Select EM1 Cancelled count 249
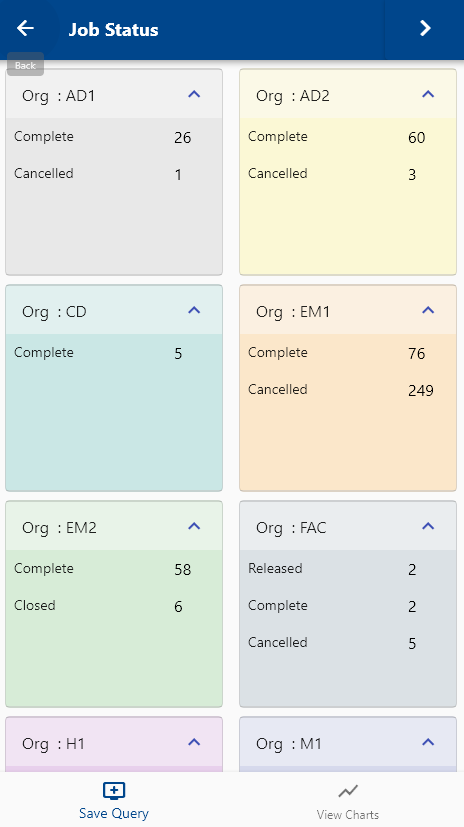Image resolution: width=464 pixels, height=827 pixels. 421,390
